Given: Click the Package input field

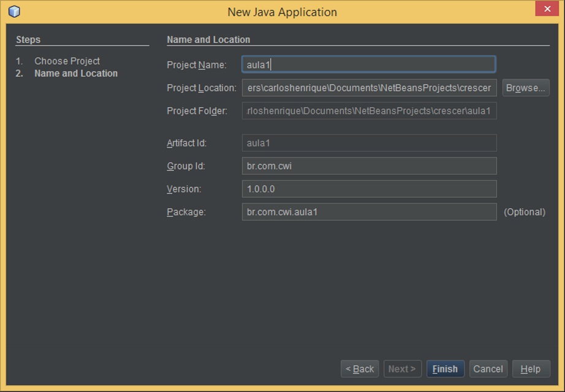Looking at the screenshot, I should (x=370, y=212).
